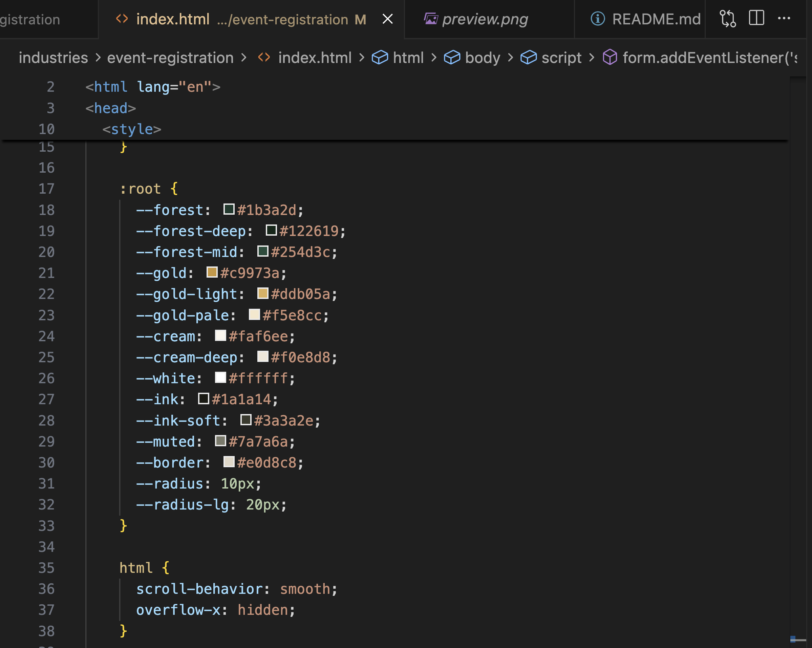Click the README.md info icon
This screenshot has height=648, width=812.
point(597,19)
